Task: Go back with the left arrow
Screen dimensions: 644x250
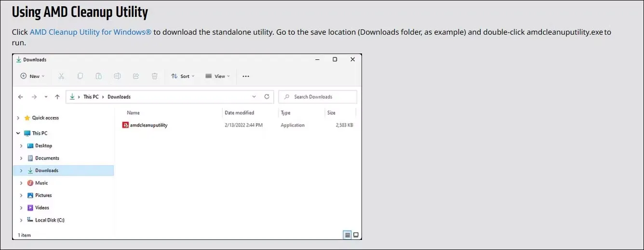Action: coord(20,97)
